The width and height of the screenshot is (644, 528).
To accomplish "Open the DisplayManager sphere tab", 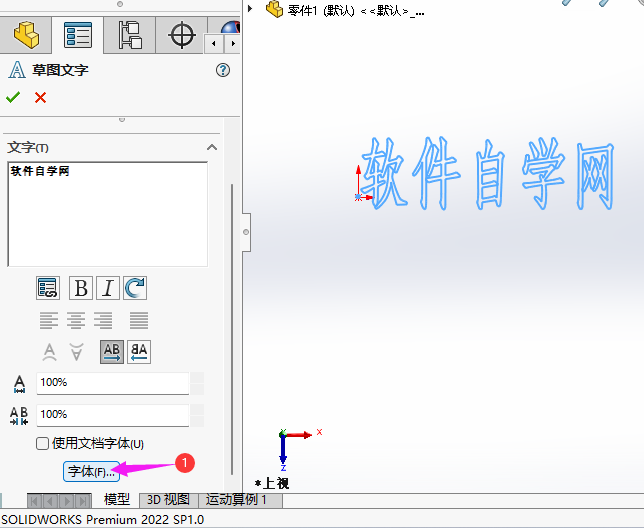I will 230,27.
